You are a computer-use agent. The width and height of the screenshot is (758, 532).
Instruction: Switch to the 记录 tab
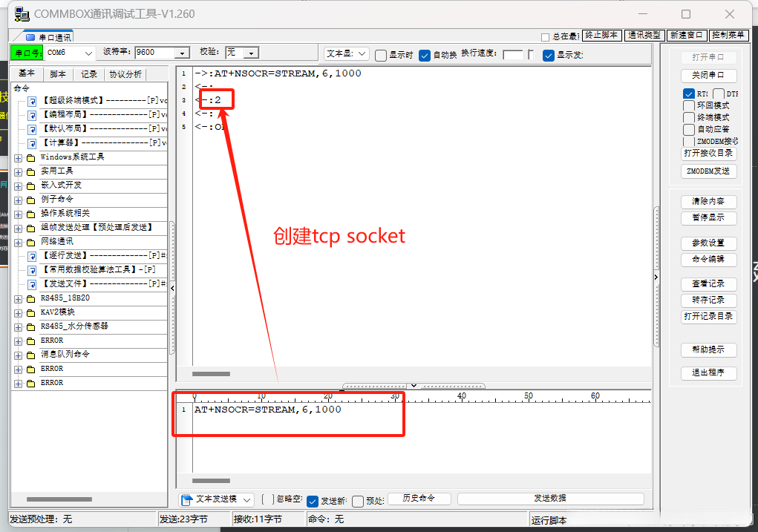click(89, 74)
